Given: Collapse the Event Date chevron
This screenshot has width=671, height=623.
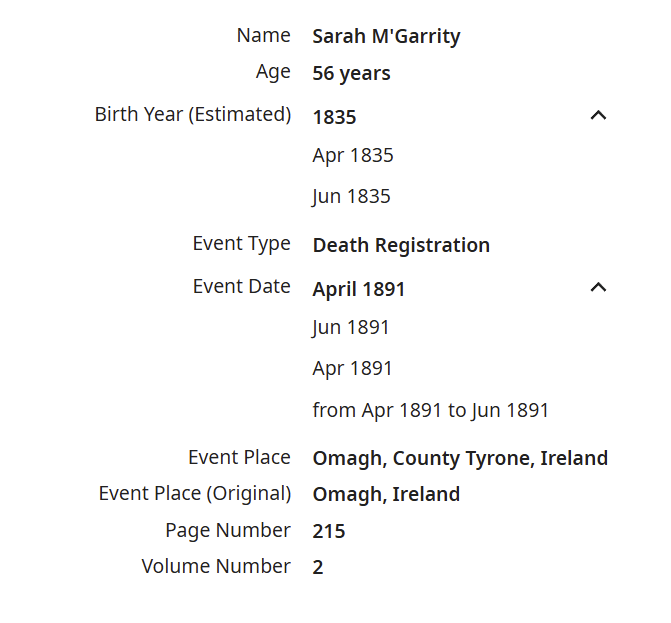Looking at the screenshot, I should point(598,287).
